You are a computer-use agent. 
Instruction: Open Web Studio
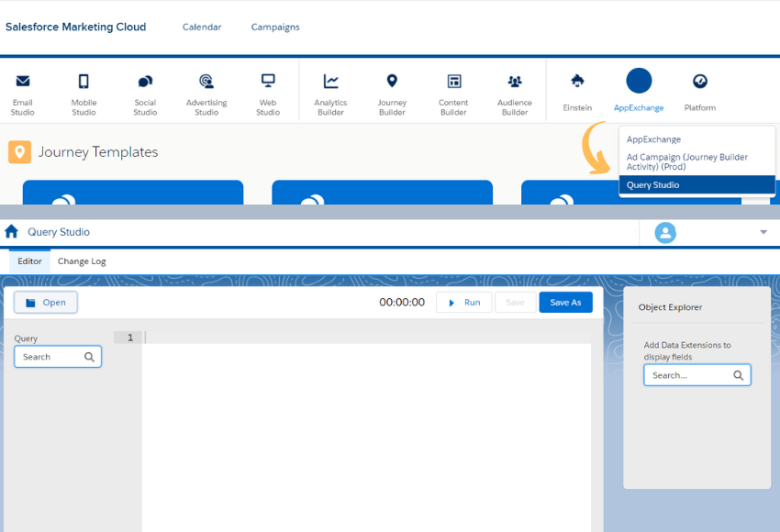[x=268, y=94]
